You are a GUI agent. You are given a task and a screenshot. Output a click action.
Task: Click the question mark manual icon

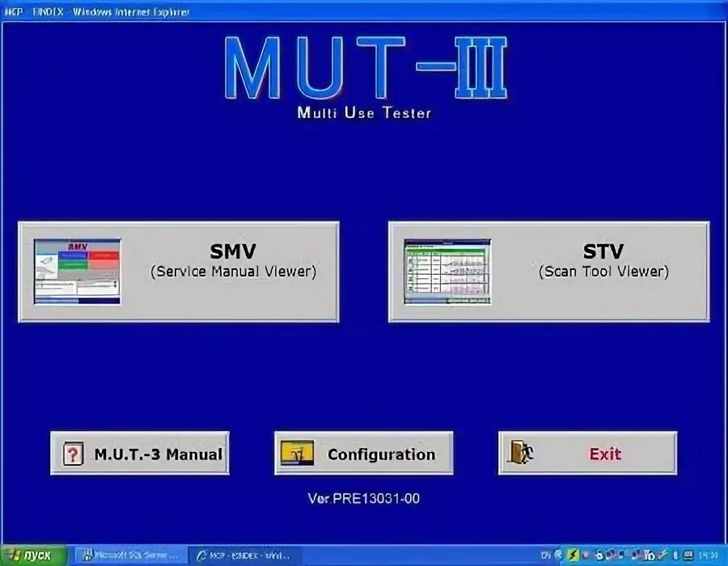click(x=73, y=454)
